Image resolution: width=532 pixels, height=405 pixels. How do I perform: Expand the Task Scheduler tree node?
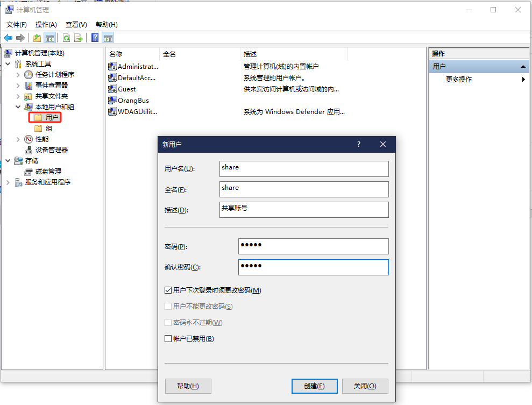(x=18, y=75)
